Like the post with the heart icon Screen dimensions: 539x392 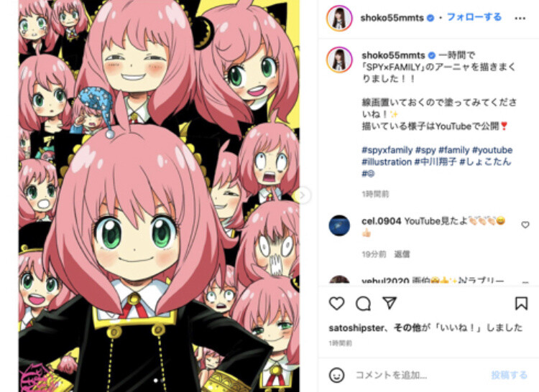336,304
